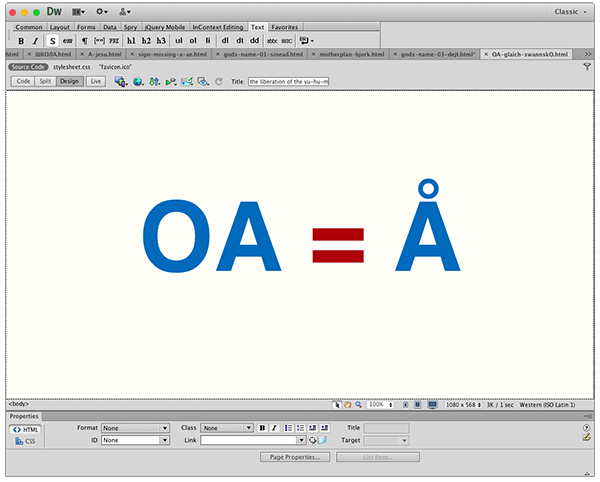Open ID dropdown in Properties
The image size is (600, 482).
135,440
